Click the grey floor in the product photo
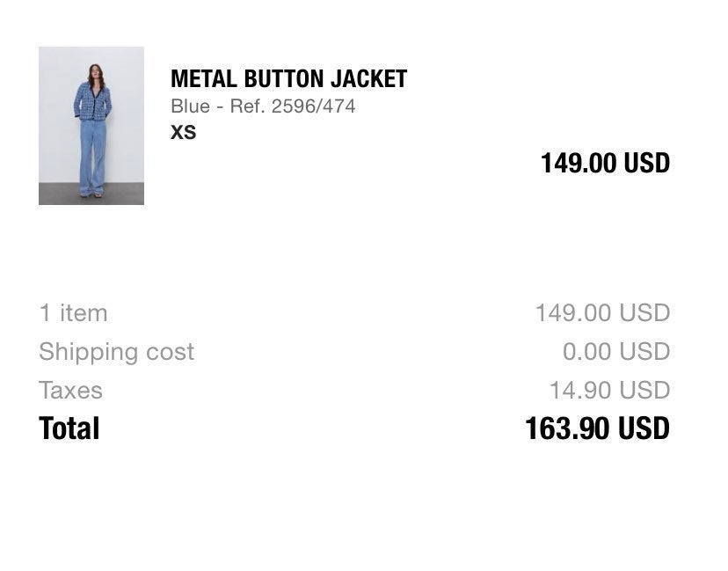Screen dimensions: 728x571 pos(91,194)
